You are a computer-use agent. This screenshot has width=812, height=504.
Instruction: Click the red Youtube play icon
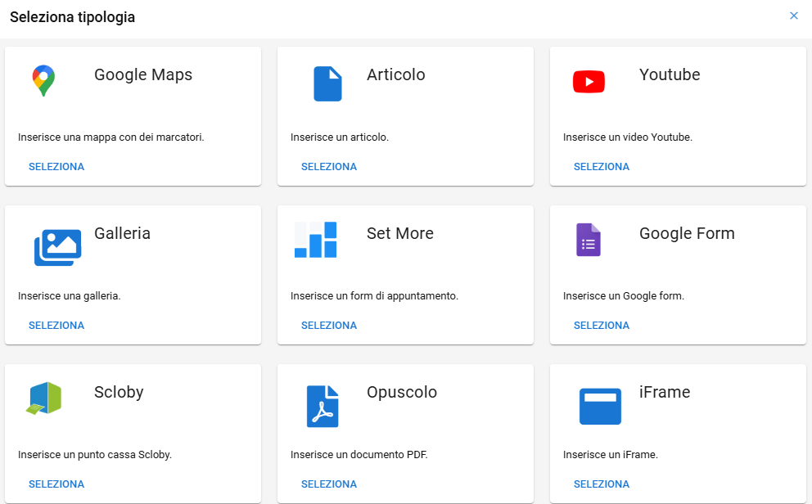589,82
